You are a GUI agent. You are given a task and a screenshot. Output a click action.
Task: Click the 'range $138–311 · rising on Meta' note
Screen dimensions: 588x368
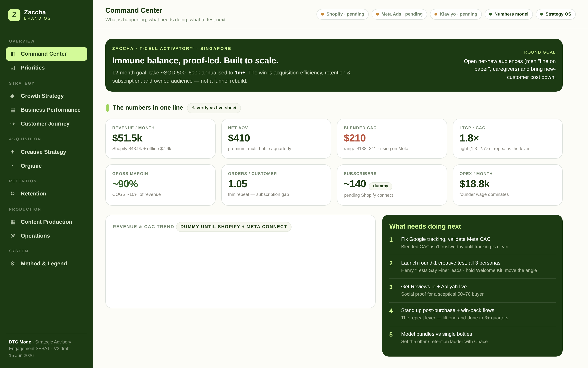click(x=376, y=149)
